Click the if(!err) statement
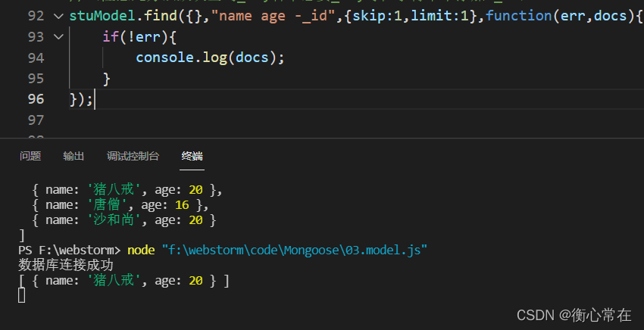 tap(139, 37)
